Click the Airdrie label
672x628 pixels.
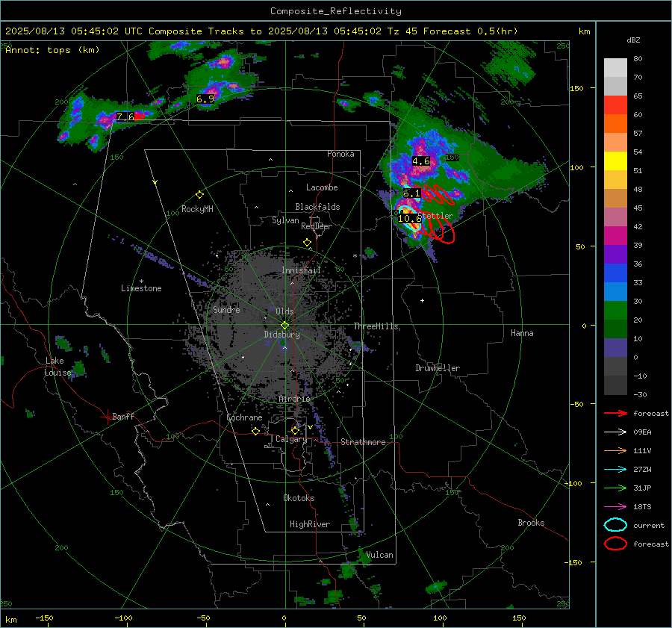click(294, 399)
